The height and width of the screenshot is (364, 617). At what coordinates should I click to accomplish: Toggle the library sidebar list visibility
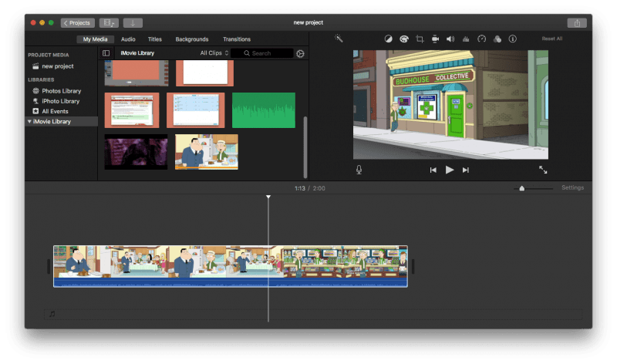click(106, 53)
